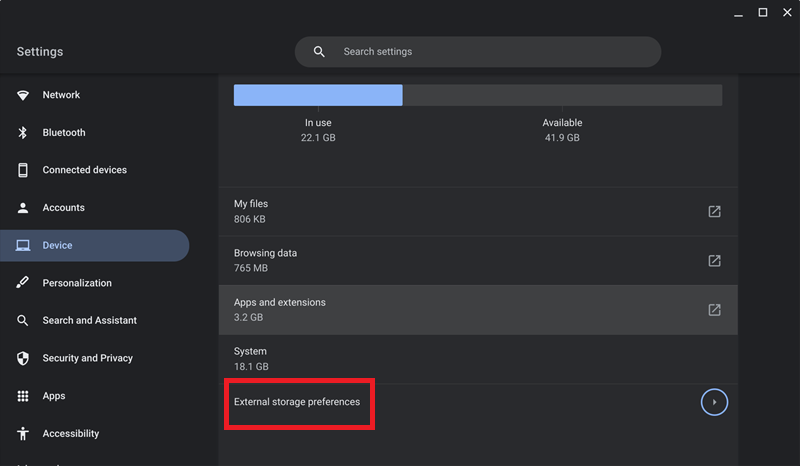Focus the Search settings input field
This screenshot has width=800, height=466.
pyautogui.click(x=478, y=52)
